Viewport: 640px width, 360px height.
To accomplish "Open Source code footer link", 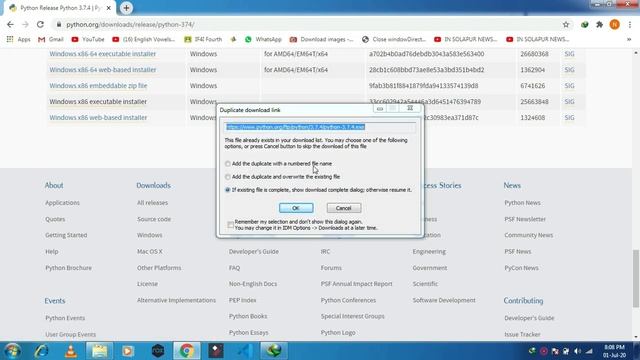I will (154, 219).
